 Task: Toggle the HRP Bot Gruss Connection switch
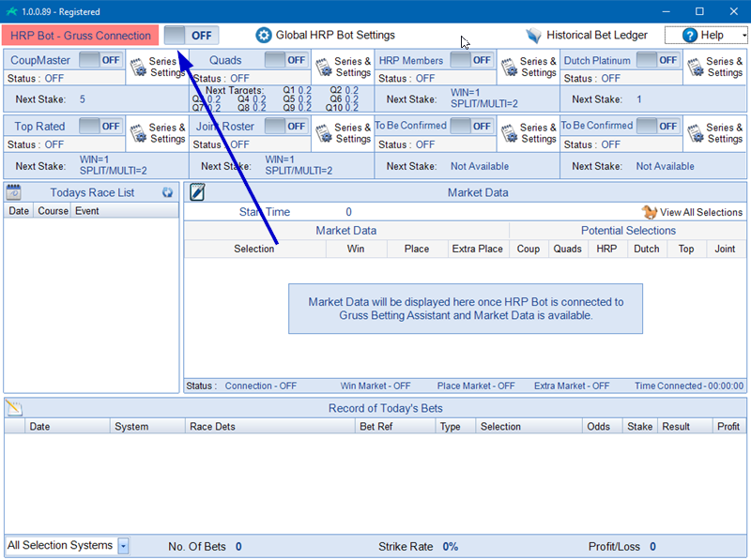pos(192,36)
